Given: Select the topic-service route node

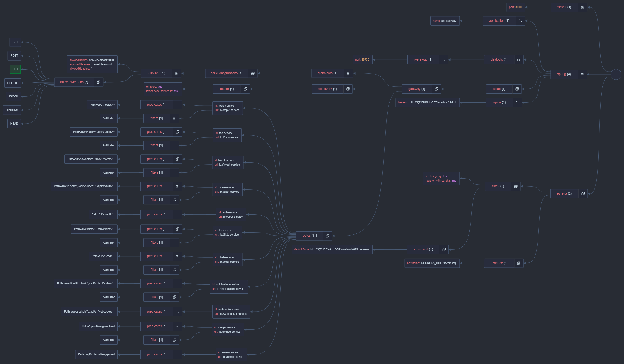Looking at the screenshot, I should [x=227, y=108].
